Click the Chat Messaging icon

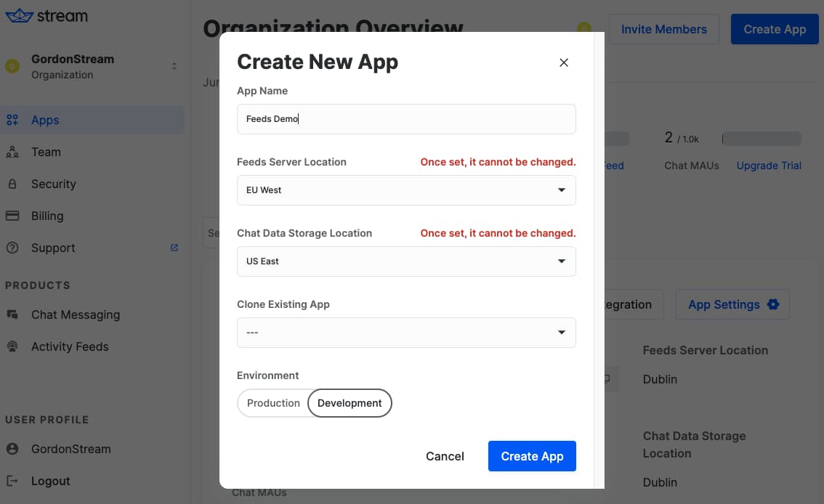pyautogui.click(x=12, y=314)
